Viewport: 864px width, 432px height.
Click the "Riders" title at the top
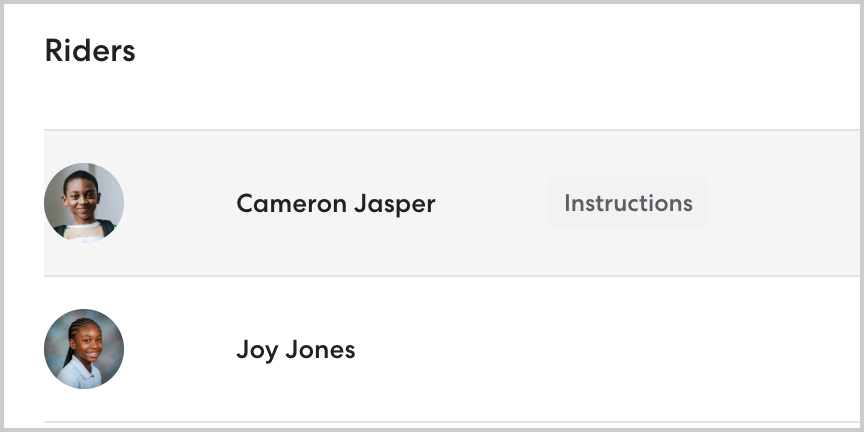coord(90,51)
